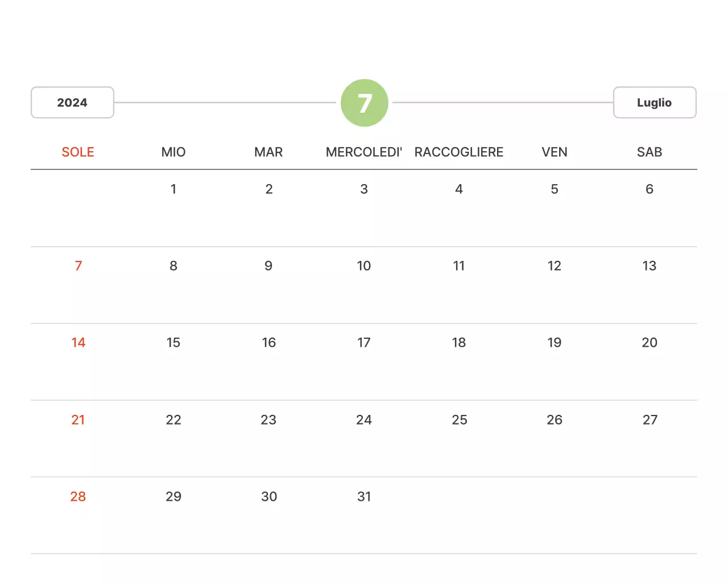Open the 2024 year selector
The image size is (728, 586).
[x=72, y=103]
